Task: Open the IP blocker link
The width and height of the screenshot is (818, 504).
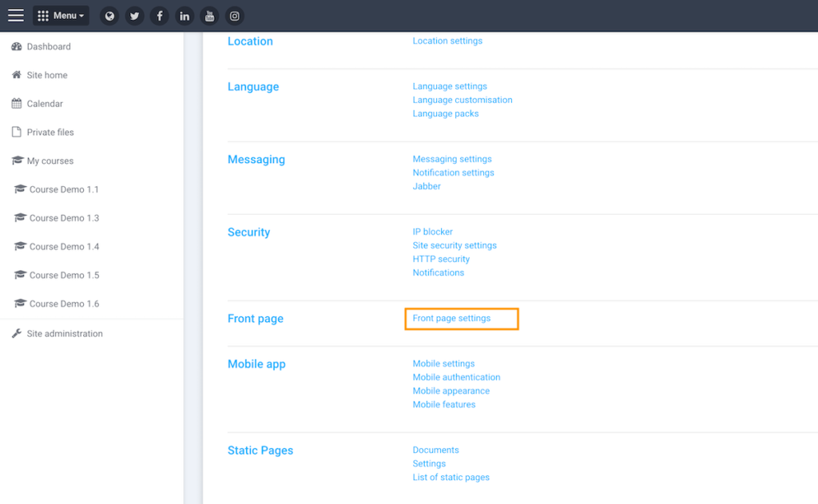Action: tap(432, 232)
